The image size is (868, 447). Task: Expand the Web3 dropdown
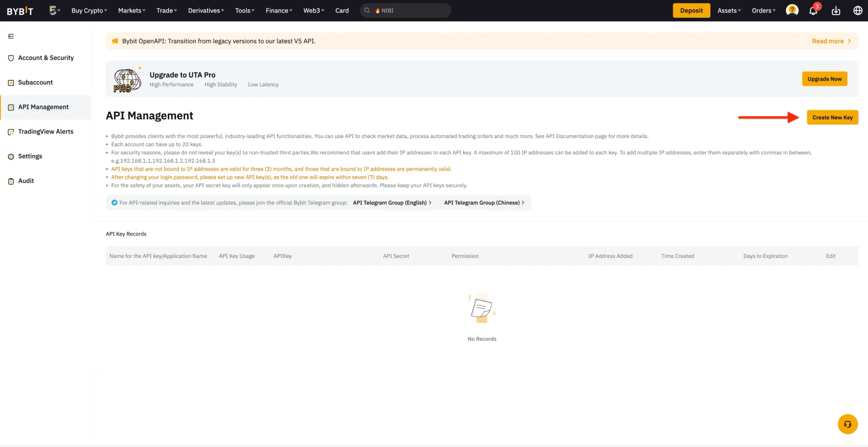(x=314, y=10)
